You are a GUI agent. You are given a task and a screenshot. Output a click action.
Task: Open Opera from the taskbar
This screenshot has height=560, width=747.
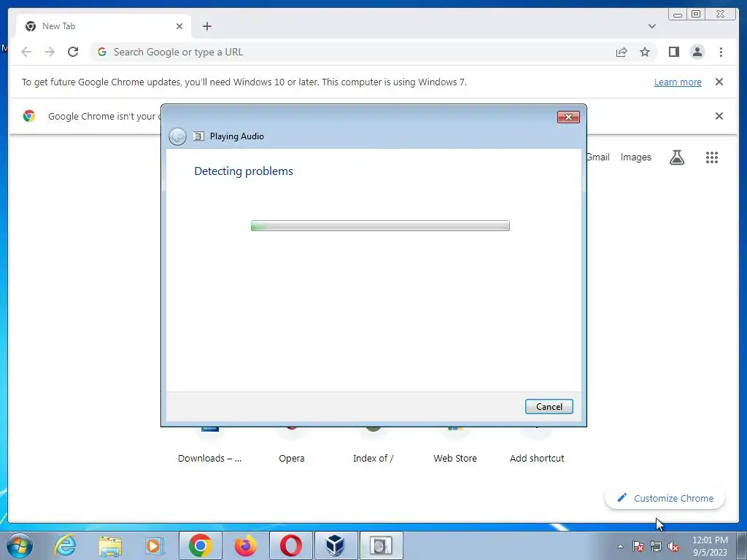pos(290,545)
